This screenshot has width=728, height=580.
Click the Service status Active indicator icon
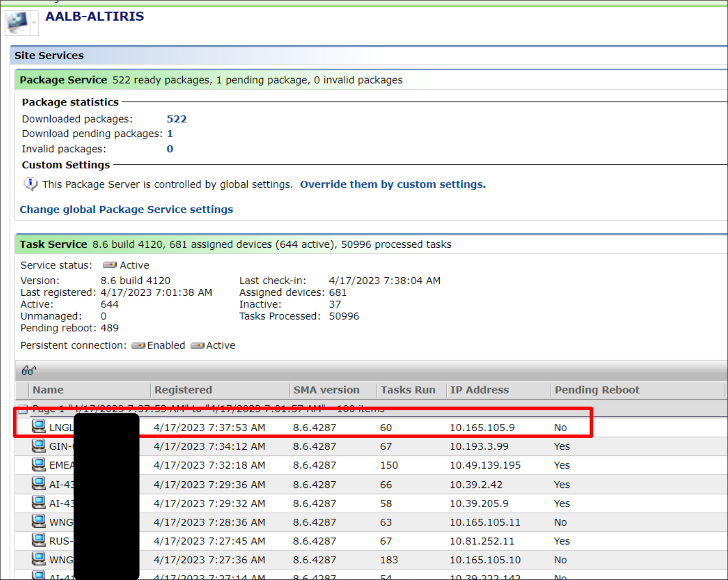[x=109, y=265]
